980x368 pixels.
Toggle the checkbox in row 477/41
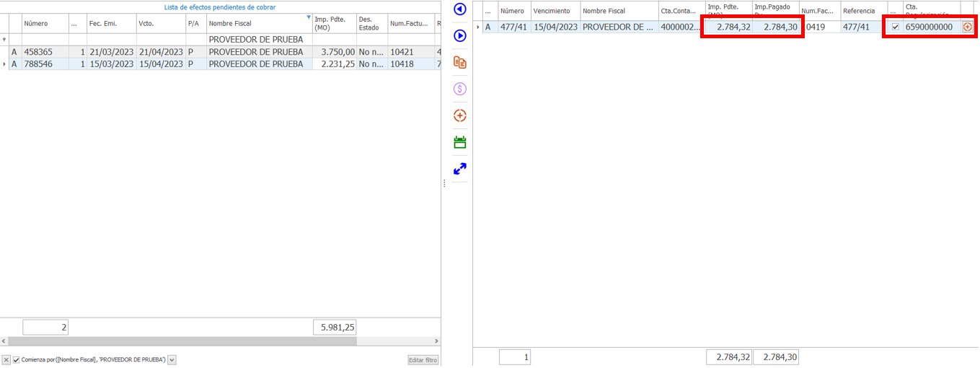895,27
